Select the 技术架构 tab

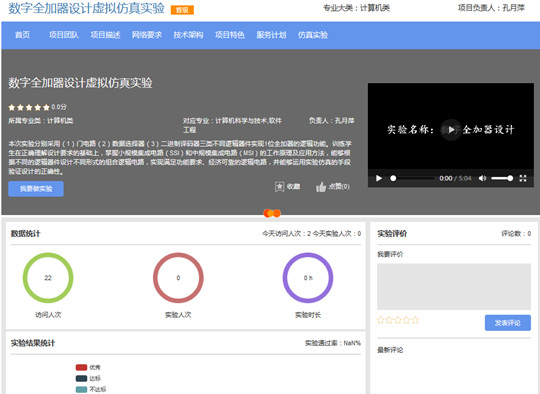click(188, 35)
